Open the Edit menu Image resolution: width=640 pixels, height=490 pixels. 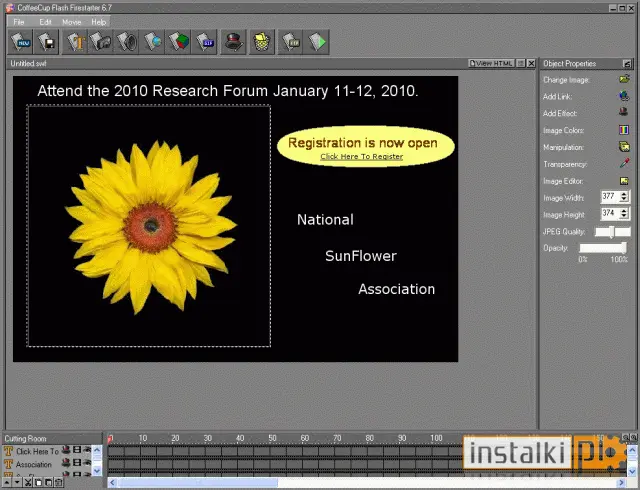click(45, 22)
